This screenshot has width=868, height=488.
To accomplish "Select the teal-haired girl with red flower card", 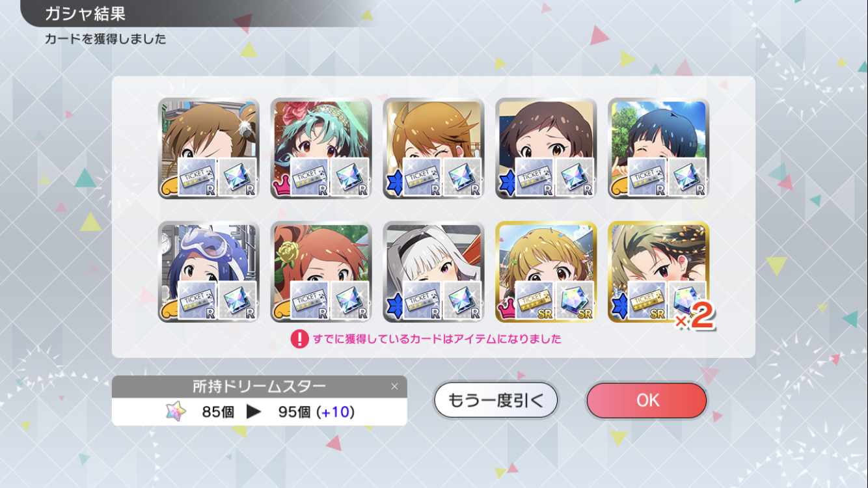I will coord(321,148).
